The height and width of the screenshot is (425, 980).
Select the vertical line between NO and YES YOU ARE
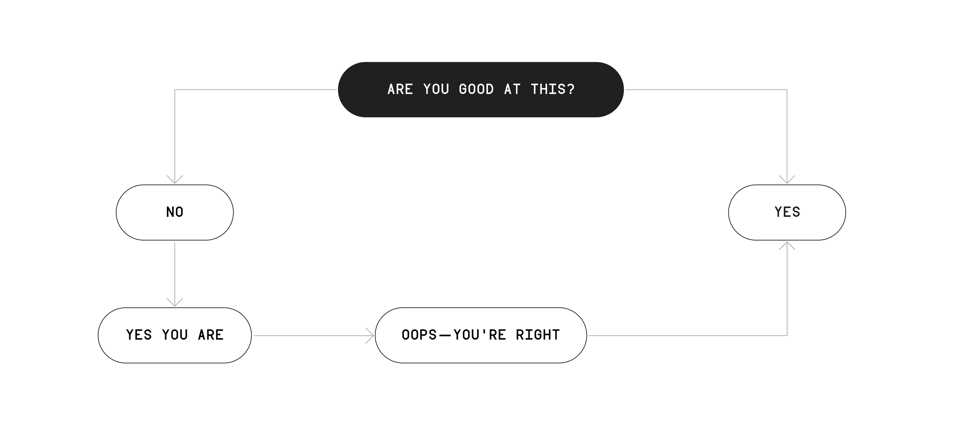(x=175, y=274)
